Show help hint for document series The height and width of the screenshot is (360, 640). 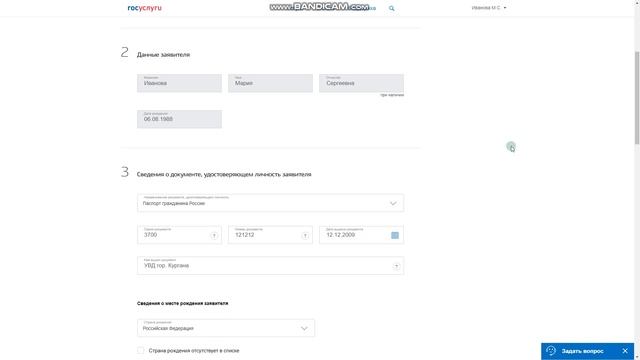click(214, 236)
